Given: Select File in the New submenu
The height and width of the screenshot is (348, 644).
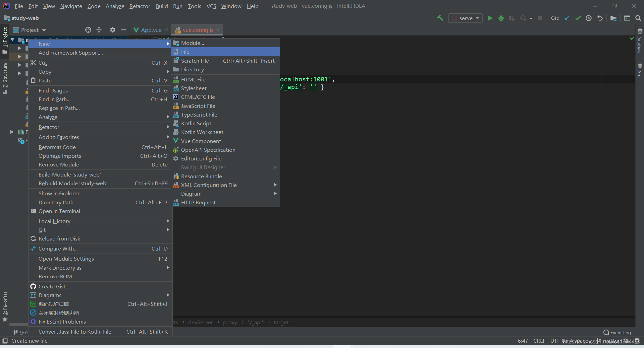Looking at the screenshot, I should click(x=225, y=52).
